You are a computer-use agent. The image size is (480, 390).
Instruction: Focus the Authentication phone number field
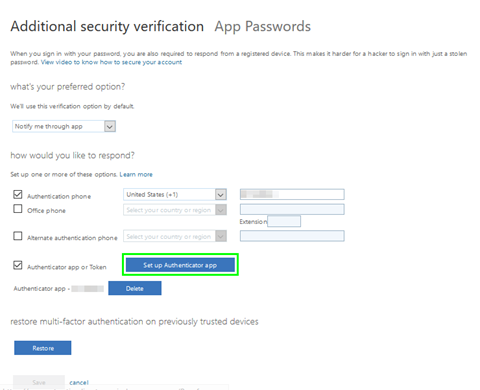292,194
